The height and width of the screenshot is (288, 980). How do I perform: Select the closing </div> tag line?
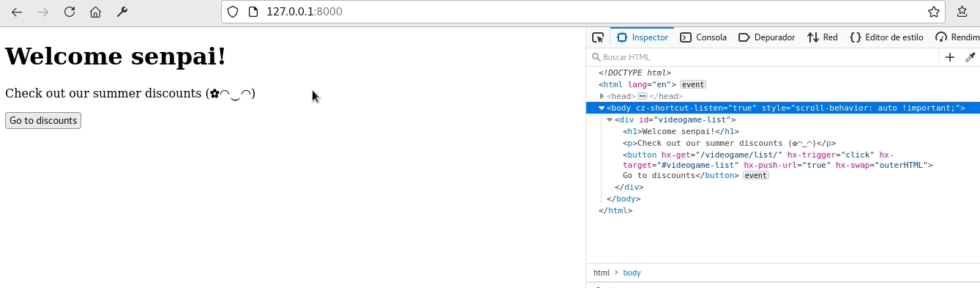coord(629,187)
